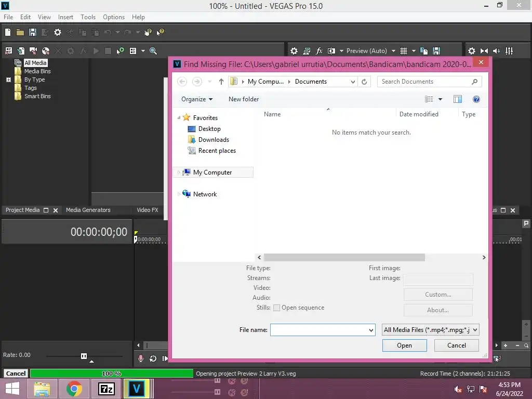Click the Search Media Bins magnifier icon
Image resolution: width=532 pixels, height=399 pixels.
click(153, 51)
